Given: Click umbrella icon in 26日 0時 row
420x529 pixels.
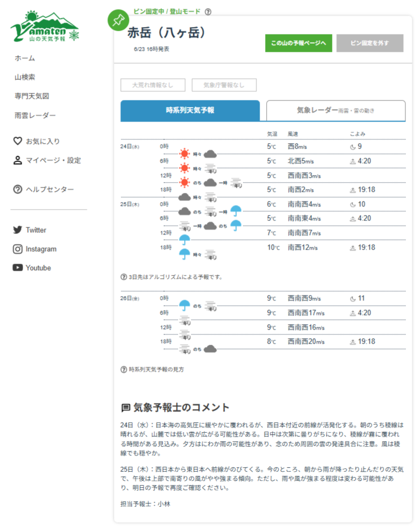Looking at the screenshot, I should tap(185, 305).
